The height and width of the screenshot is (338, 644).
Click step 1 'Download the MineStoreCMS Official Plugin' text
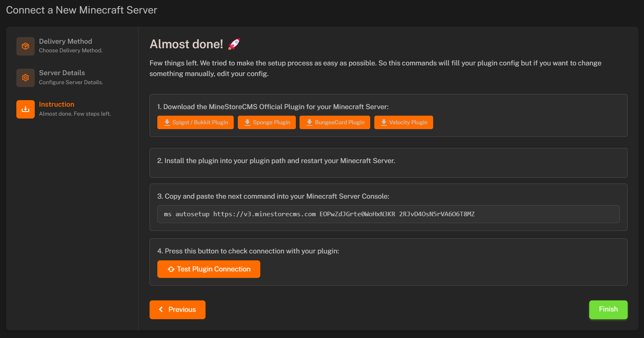(x=273, y=107)
